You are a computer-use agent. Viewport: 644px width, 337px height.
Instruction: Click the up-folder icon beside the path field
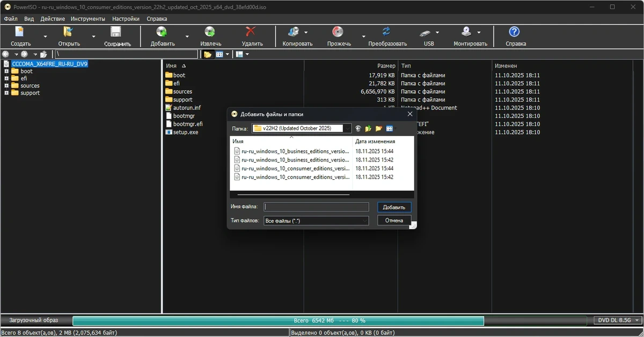click(x=43, y=54)
